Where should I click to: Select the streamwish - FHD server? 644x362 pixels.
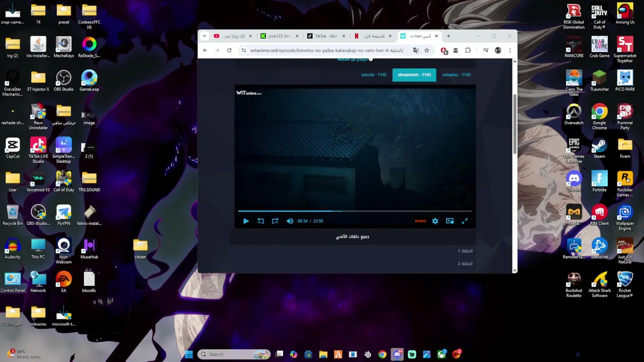pyautogui.click(x=414, y=75)
